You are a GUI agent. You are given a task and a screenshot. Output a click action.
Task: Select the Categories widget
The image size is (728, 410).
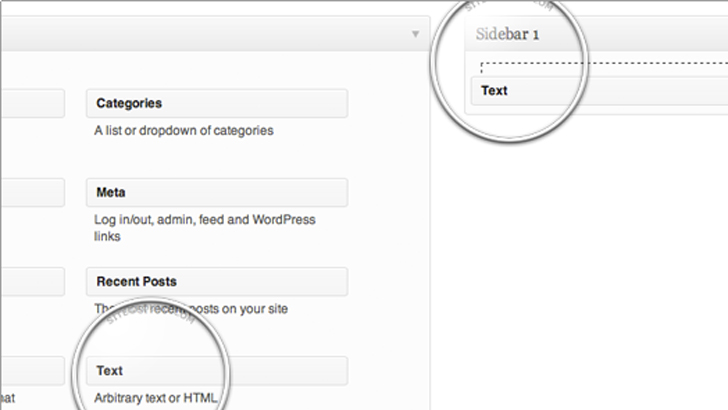coord(217,103)
